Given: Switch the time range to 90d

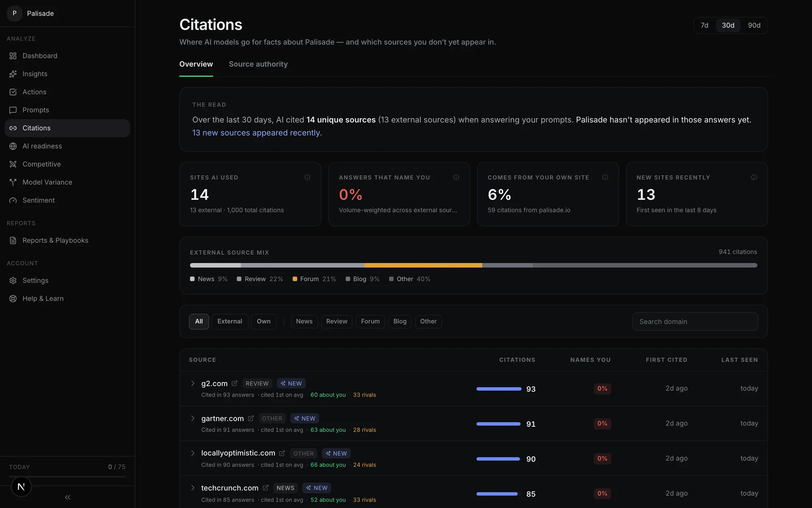Looking at the screenshot, I should tap(754, 25).
